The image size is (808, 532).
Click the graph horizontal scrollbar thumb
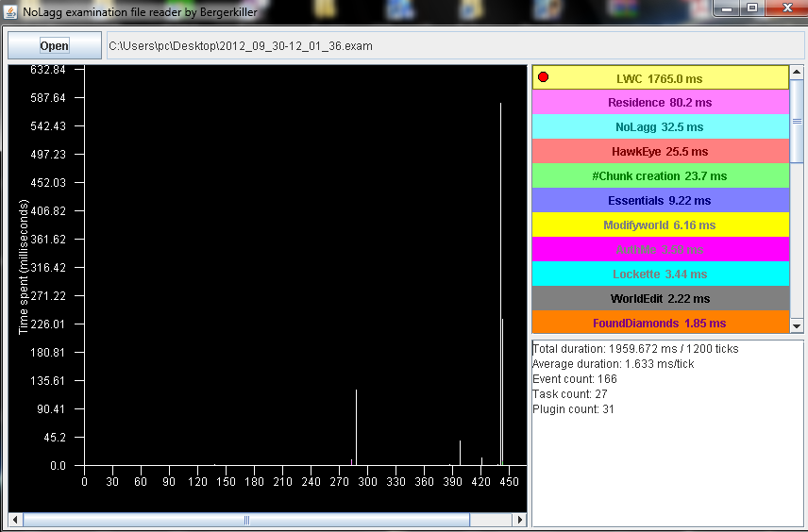pyautogui.click(x=246, y=520)
